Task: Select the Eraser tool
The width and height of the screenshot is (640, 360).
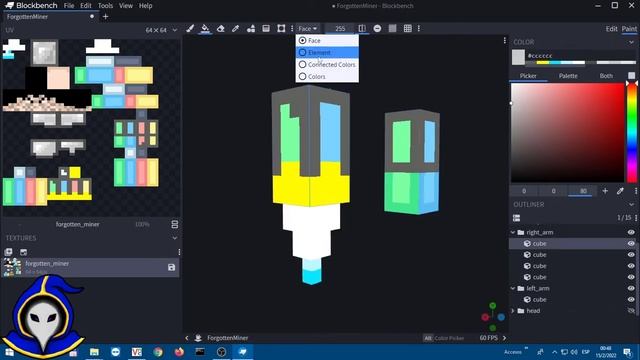Action: [220, 28]
